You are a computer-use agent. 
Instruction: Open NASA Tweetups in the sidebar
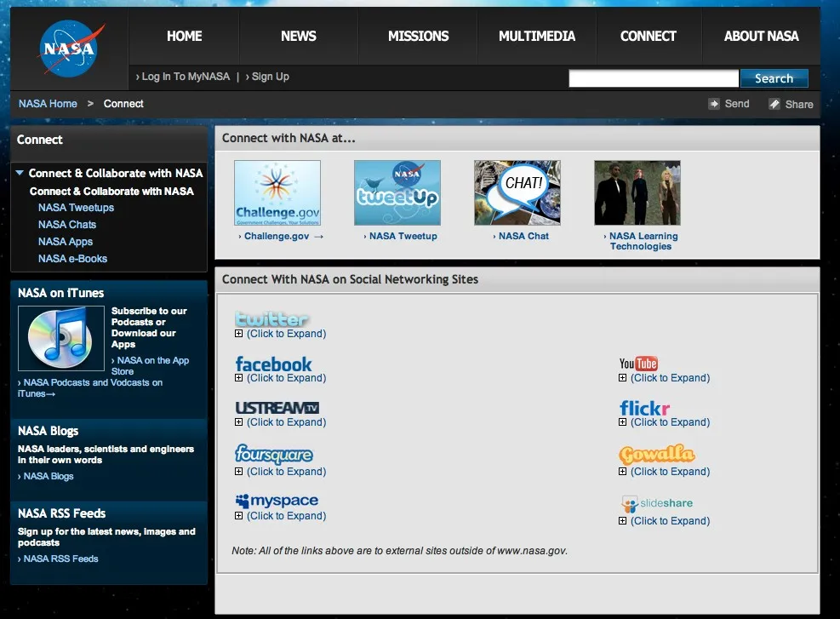point(76,208)
